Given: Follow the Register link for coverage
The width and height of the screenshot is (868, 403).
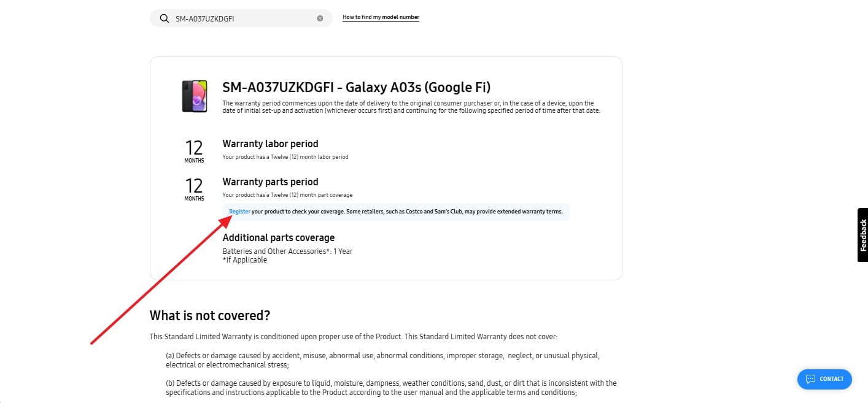Looking at the screenshot, I should (x=239, y=212).
